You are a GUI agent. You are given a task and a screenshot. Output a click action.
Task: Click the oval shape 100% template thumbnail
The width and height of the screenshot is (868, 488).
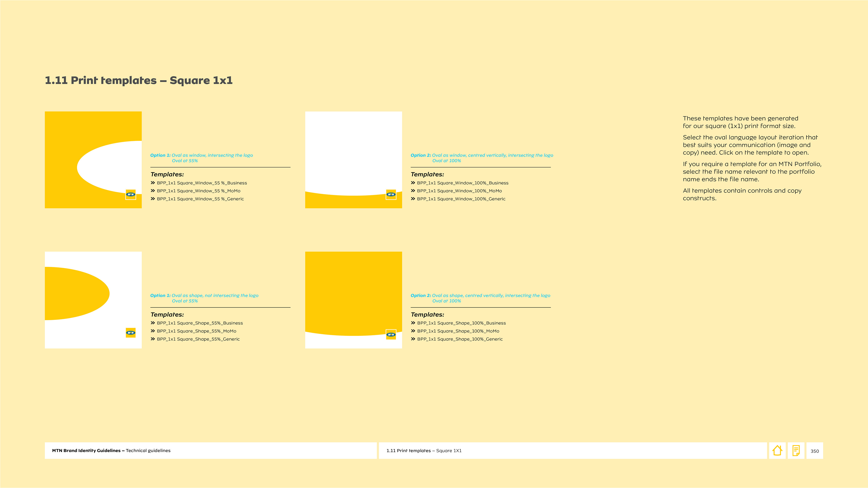click(x=354, y=300)
